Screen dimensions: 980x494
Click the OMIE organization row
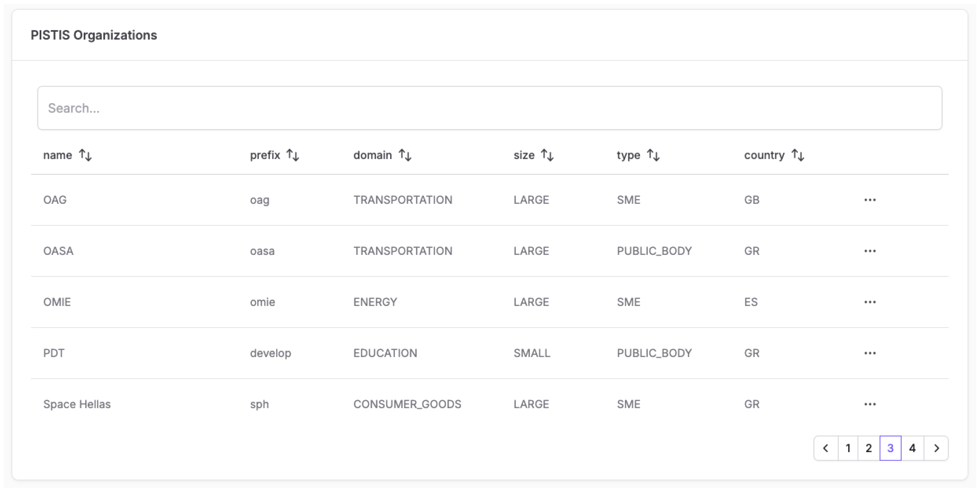click(x=57, y=302)
